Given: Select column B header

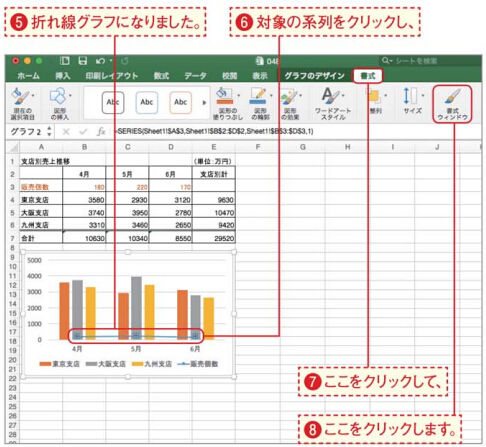Looking at the screenshot, I should [x=84, y=147].
